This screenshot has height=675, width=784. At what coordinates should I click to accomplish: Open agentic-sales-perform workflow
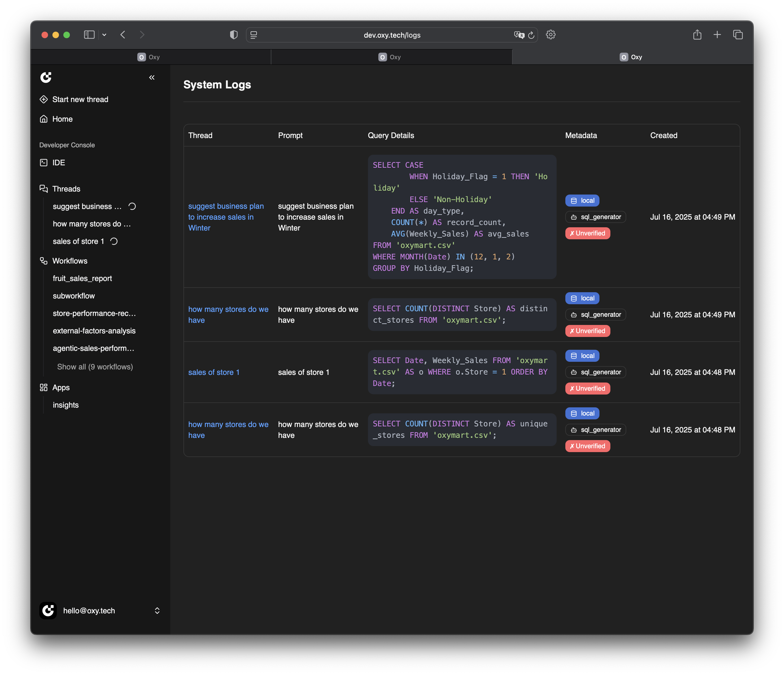93,348
